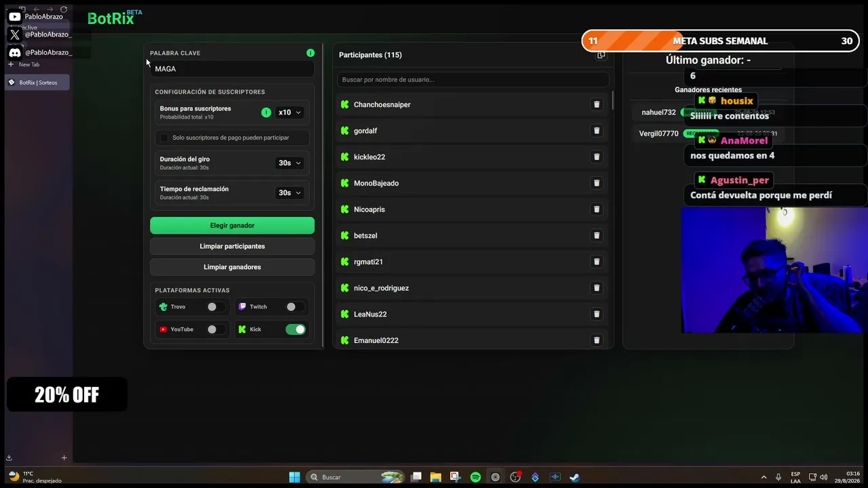Click the participant name nico_e_rodriguez
Image resolution: width=868 pixels, height=488 pixels.
381,288
